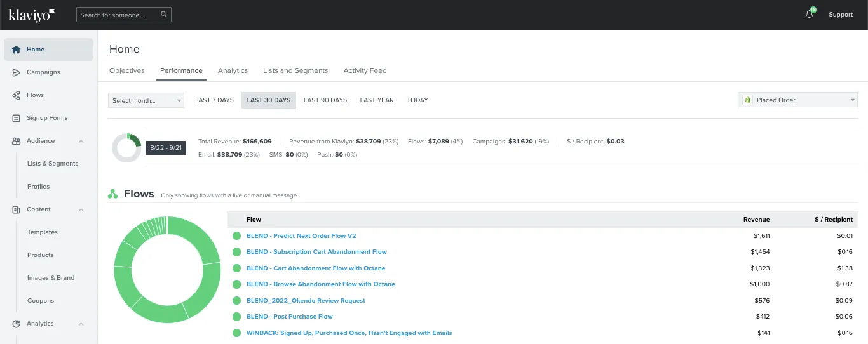
Task: Collapse the Audience sidebar section
Action: pyautogui.click(x=81, y=141)
